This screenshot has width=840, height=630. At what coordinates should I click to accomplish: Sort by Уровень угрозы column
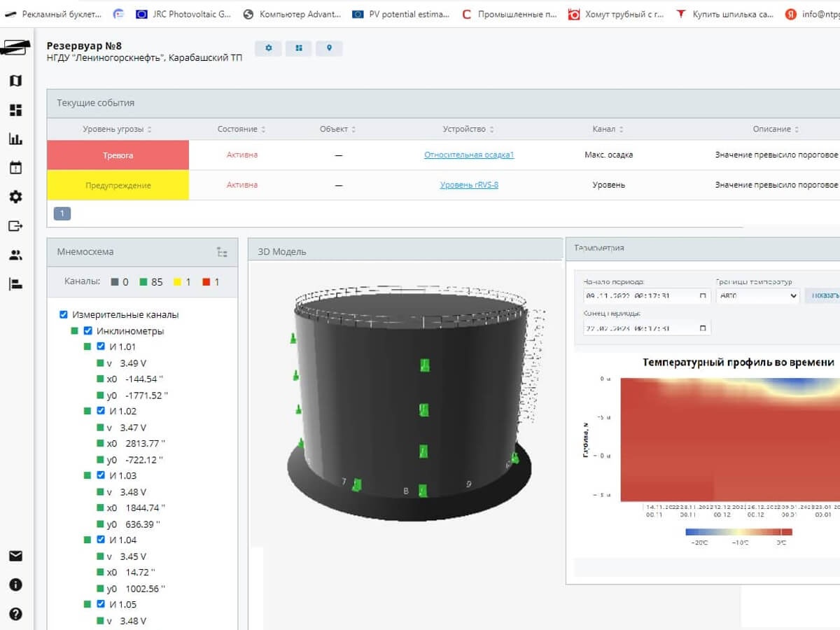coord(117,129)
